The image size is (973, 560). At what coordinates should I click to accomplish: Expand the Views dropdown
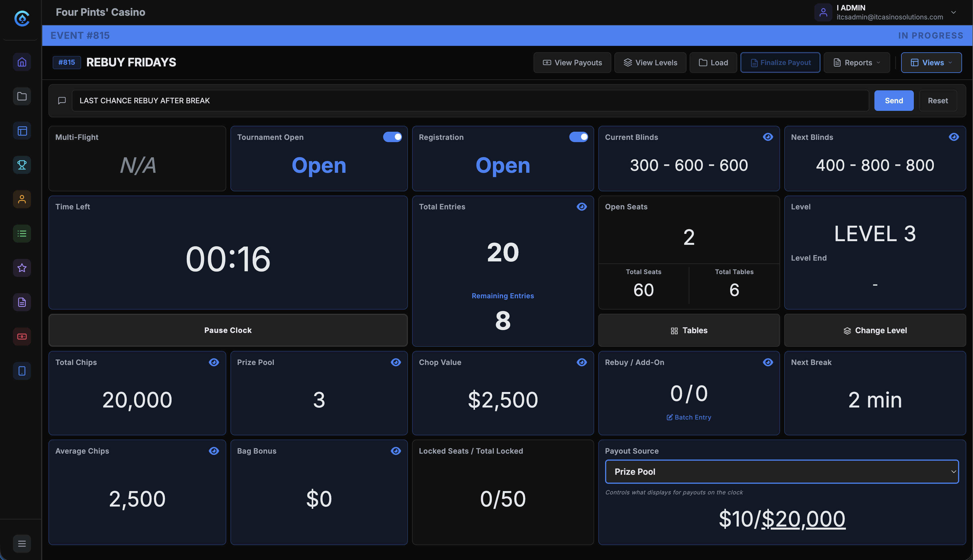click(931, 62)
